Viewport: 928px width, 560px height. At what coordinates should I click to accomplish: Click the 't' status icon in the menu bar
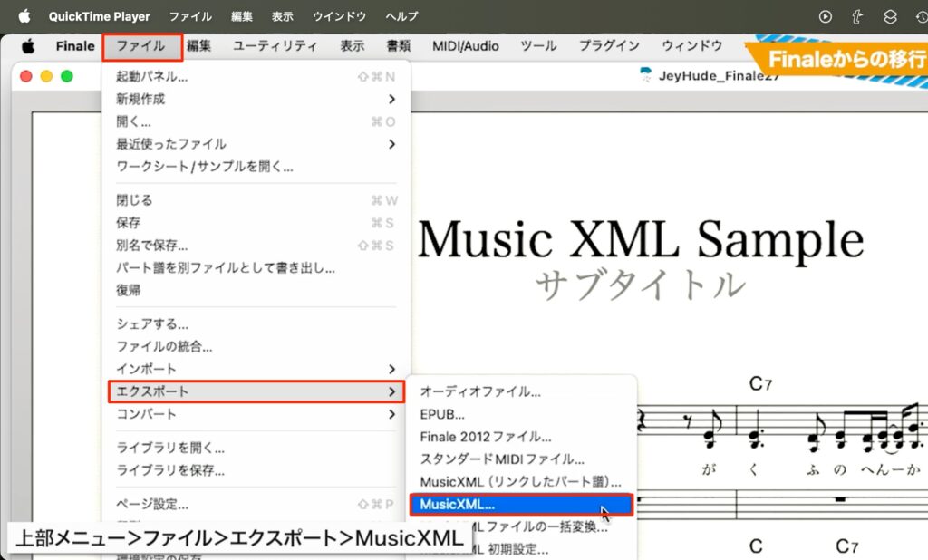[x=857, y=14]
